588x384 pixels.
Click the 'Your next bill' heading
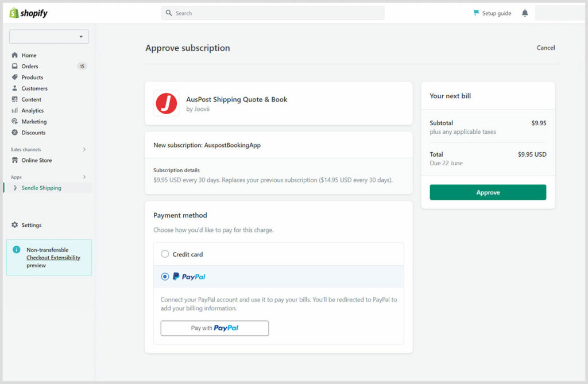click(450, 96)
